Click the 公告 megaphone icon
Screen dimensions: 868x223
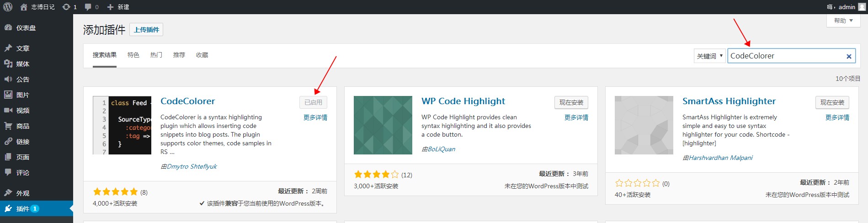[8, 79]
